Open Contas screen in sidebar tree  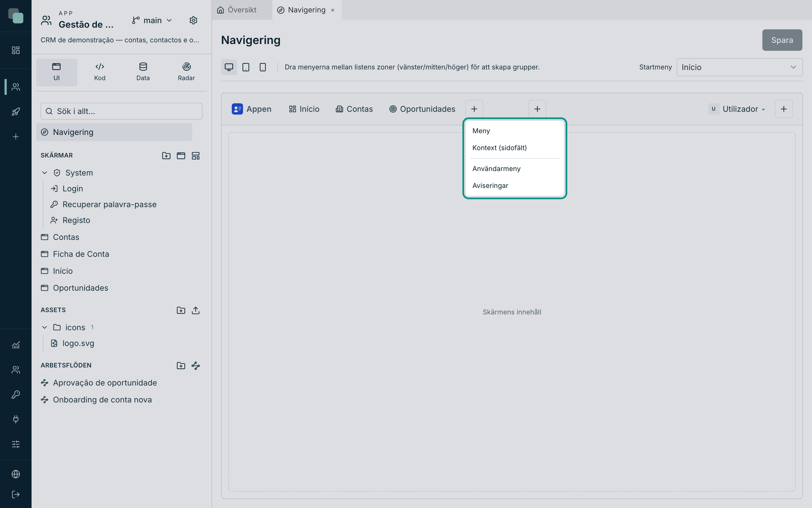(x=60, y=237)
